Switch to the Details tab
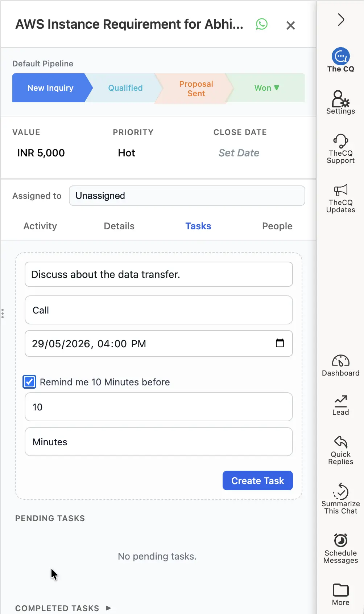The height and width of the screenshot is (614, 364). 119,226
